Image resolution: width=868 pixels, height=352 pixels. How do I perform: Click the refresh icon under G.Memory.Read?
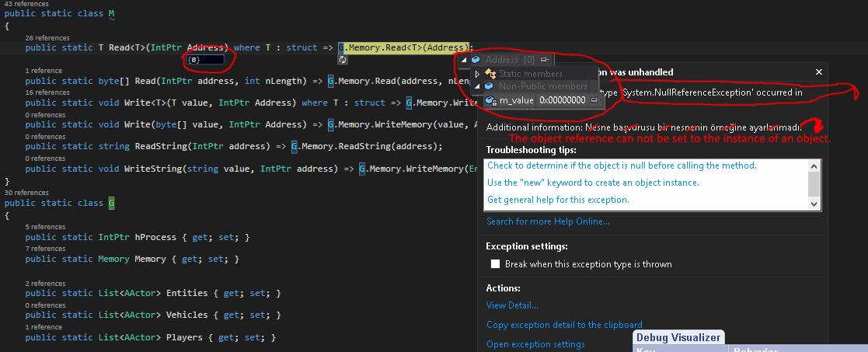coord(343,59)
